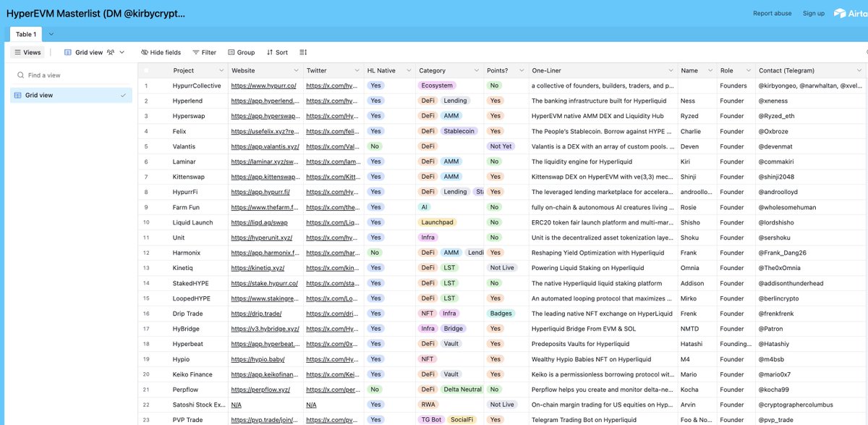Expand the Contact (Telegram) column dropdown
The image size is (868, 425).
[x=859, y=70]
